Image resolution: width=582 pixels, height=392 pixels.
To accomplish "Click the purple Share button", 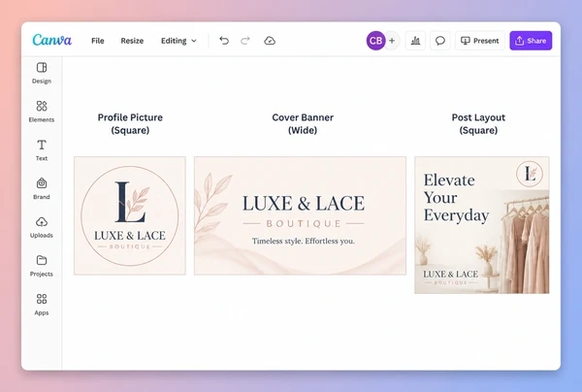I will pos(531,41).
